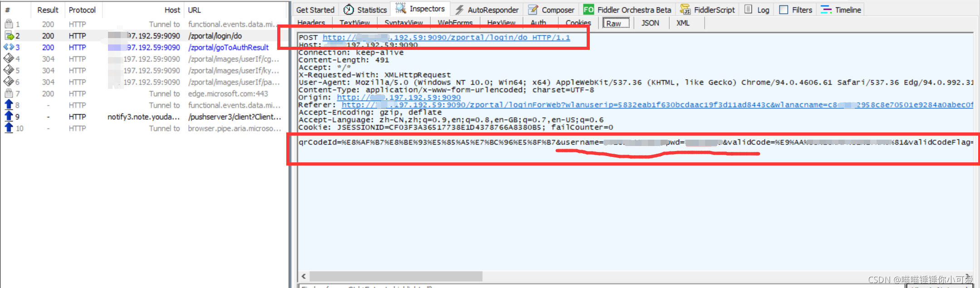Open the POST zportal/login/do request link
980x288 pixels.
[446, 38]
